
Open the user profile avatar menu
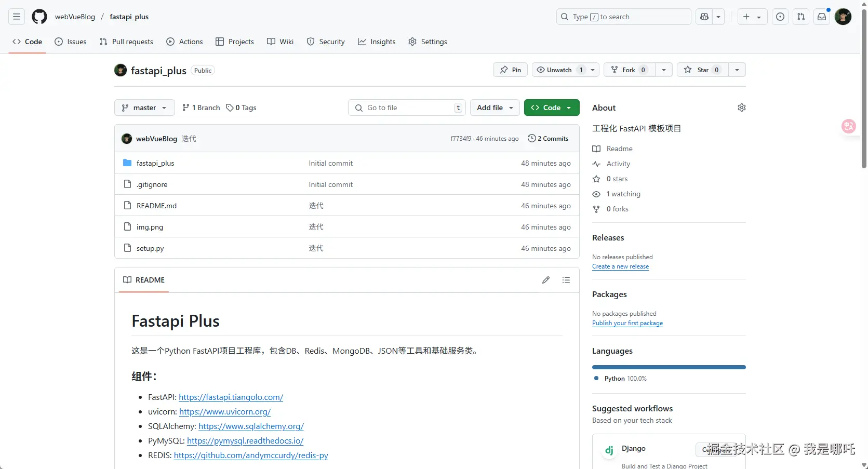click(843, 17)
